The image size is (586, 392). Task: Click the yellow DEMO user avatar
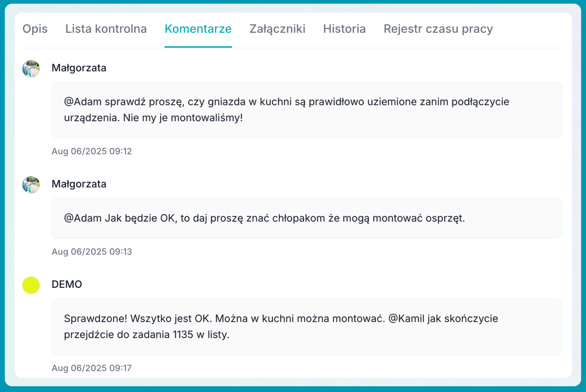[31, 285]
